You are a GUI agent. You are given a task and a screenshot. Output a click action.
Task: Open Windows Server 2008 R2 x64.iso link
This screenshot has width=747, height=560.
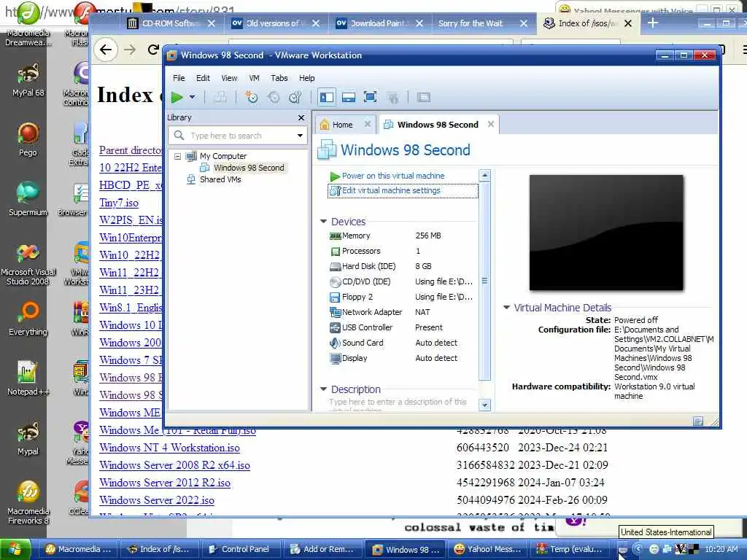[174, 465]
